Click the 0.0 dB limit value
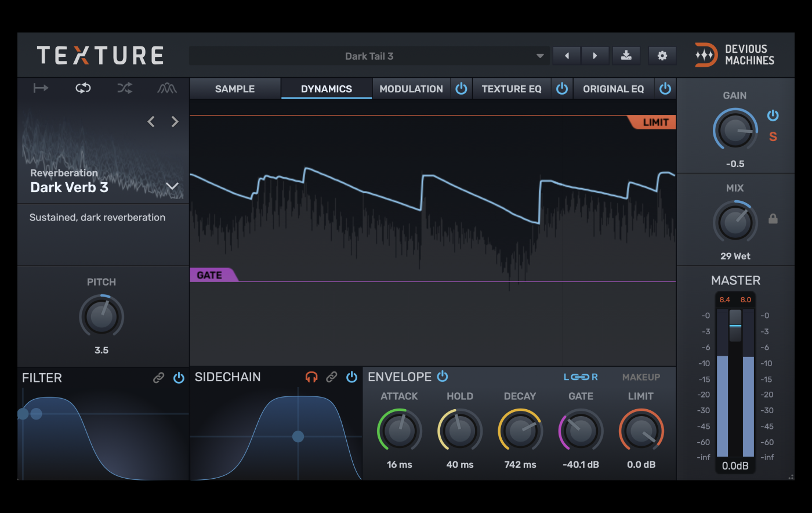812x513 pixels. click(641, 465)
